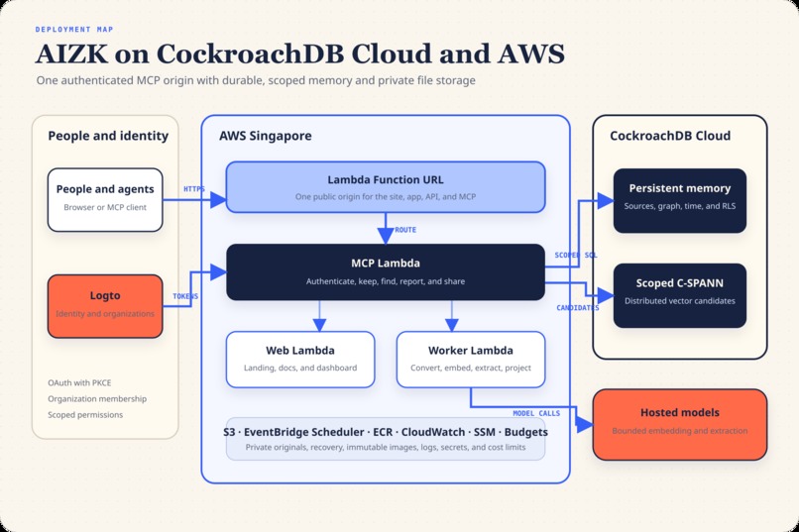Image resolution: width=799 pixels, height=532 pixels.
Task: Click the "MODEL CALLS" arrow label
Action: [x=536, y=413]
